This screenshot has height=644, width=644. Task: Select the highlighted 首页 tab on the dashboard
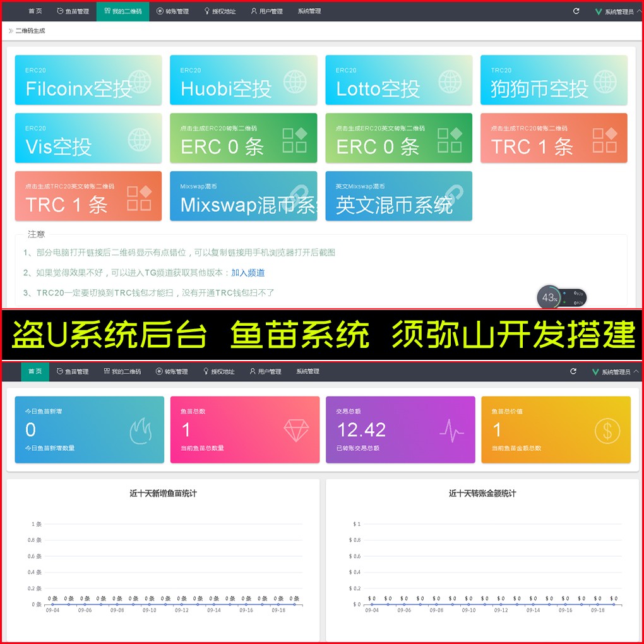tap(35, 372)
